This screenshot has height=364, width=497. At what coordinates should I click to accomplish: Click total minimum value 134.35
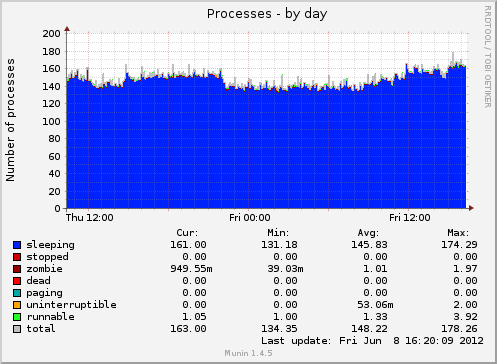(279, 329)
